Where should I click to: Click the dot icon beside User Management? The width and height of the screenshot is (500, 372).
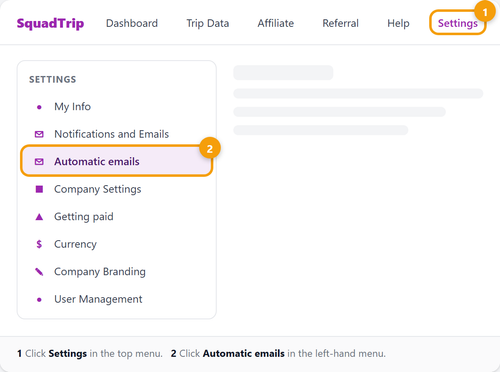click(x=39, y=300)
